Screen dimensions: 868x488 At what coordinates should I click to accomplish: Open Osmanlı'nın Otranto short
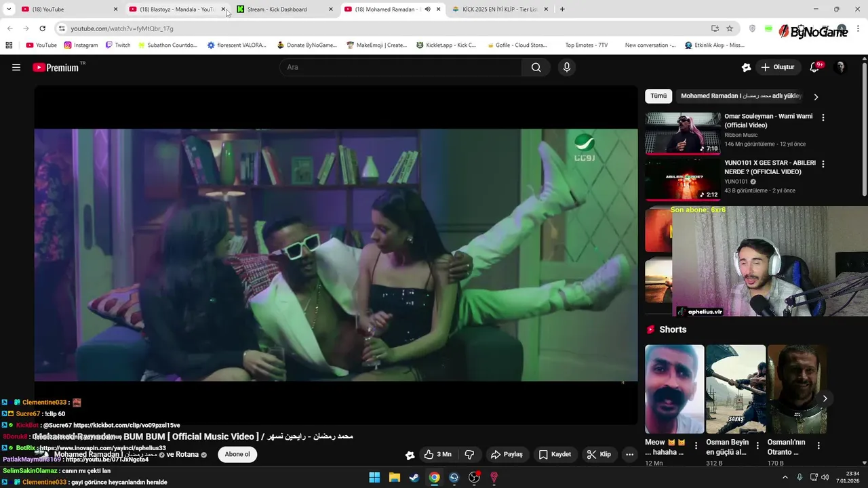(797, 389)
